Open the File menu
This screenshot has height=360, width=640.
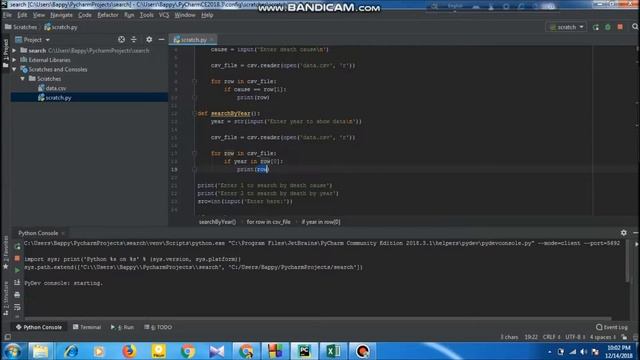pyautogui.click(x=7, y=15)
